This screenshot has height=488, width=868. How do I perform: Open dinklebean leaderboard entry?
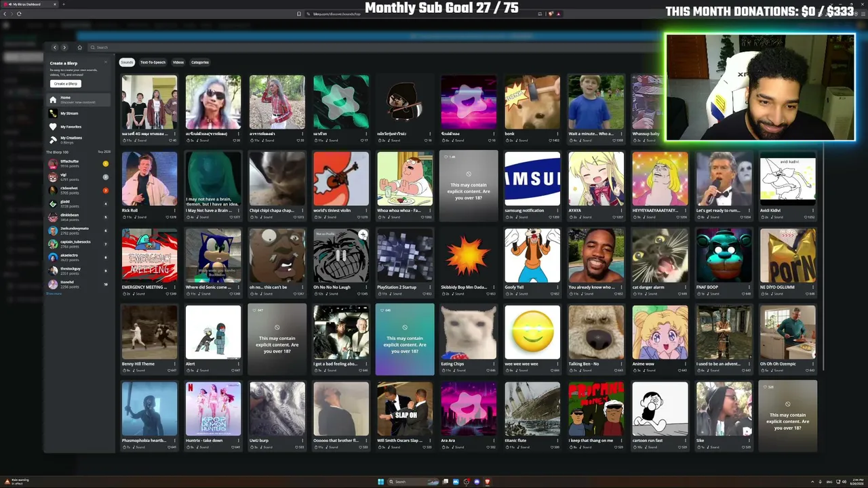coord(79,217)
